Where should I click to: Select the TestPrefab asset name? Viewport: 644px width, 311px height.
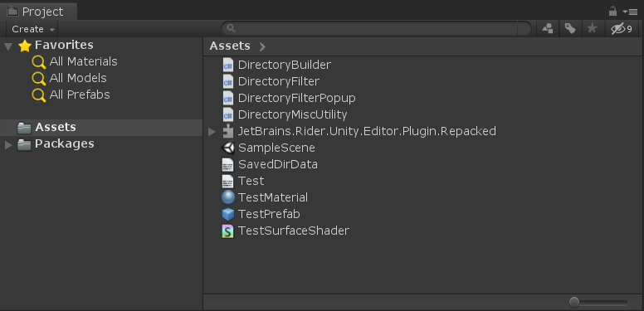[269, 214]
